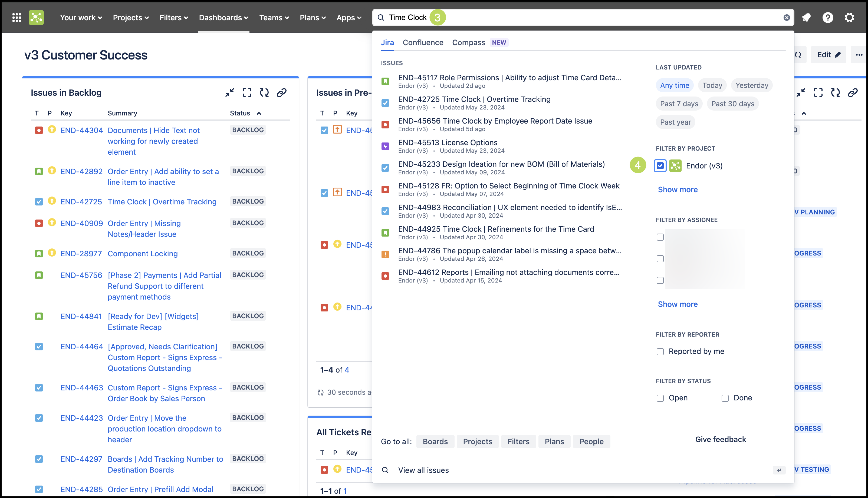This screenshot has height=498, width=868.
Task: Enable the Done status filter
Action: pos(725,398)
